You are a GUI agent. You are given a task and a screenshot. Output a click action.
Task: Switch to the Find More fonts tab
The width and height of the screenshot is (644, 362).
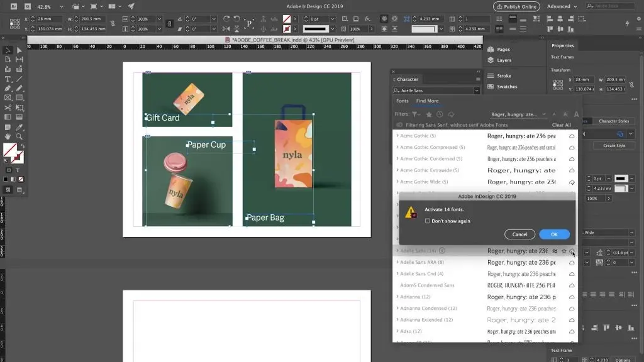[428, 101]
